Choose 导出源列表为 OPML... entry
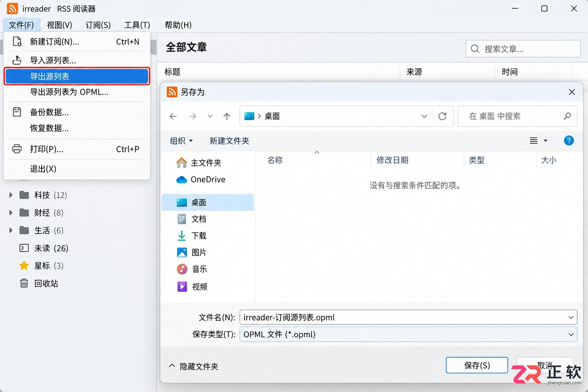 77,92
